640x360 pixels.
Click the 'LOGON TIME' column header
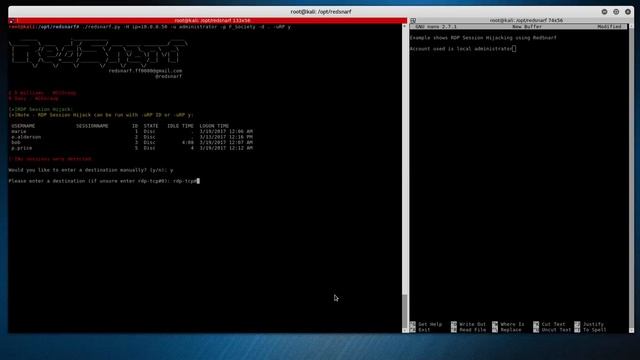(214, 126)
